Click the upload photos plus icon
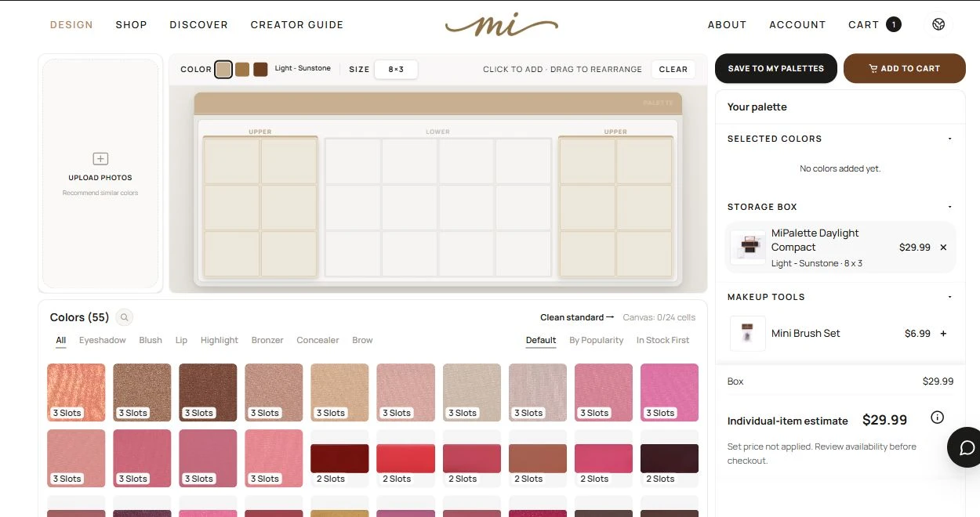Image resolution: width=980 pixels, height=517 pixels. coord(100,159)
